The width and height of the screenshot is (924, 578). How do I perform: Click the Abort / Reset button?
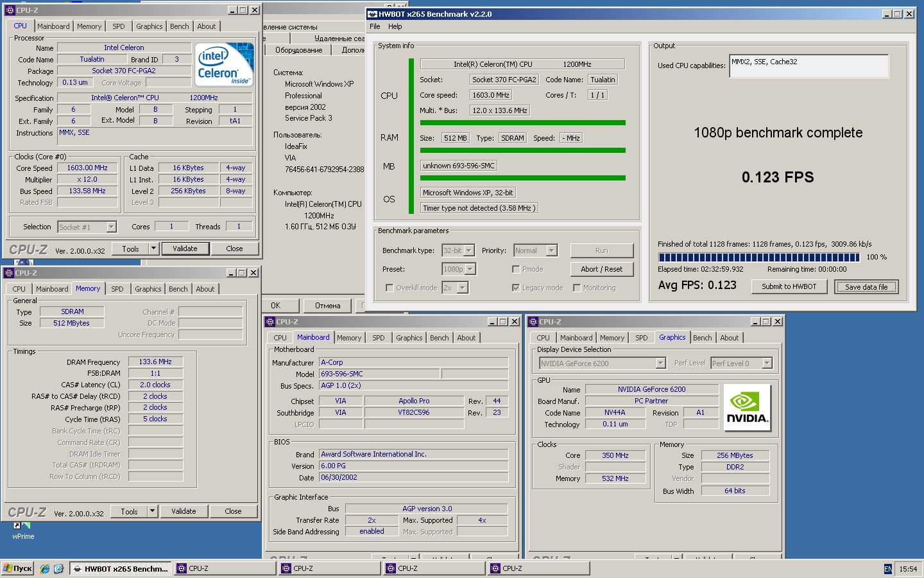pos(602,269)
